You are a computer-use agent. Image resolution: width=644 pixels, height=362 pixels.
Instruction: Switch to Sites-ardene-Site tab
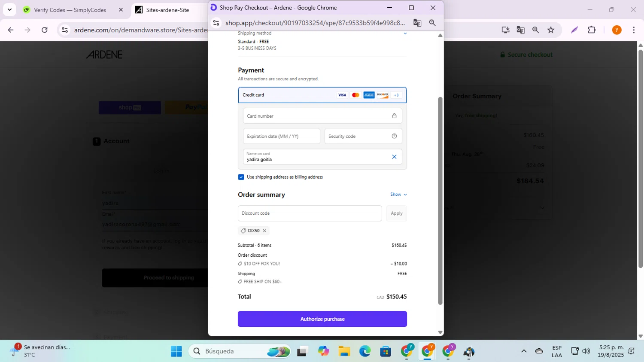167,10
